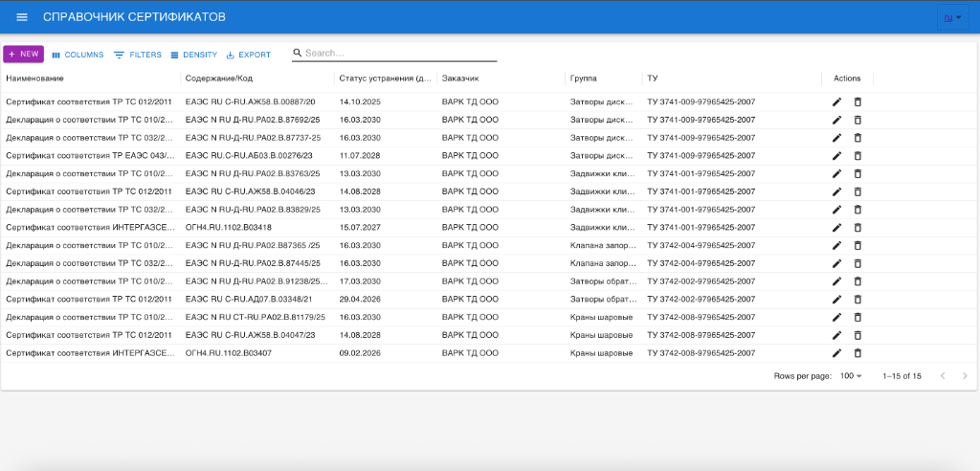Delete the row dated 15.07.2027
Image resolution: width=980 pixels, height=471 pixels.
point(857,227)
